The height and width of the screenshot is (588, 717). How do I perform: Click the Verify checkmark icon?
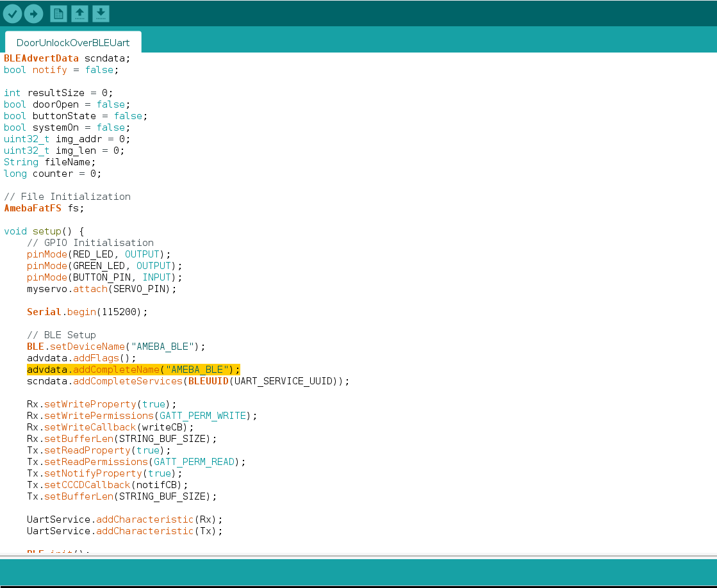pos(13,13)
